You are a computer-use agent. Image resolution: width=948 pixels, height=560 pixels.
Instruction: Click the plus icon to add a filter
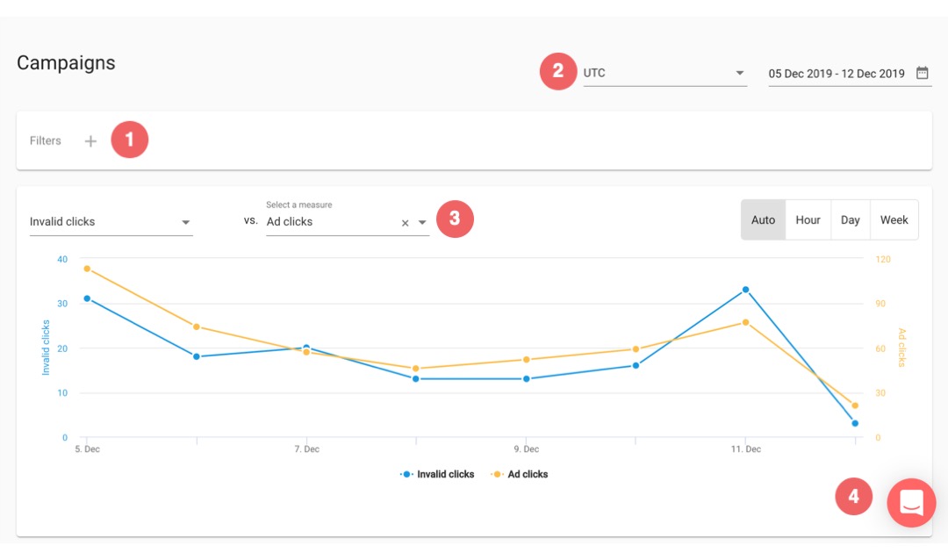click(x=90, y=141)
